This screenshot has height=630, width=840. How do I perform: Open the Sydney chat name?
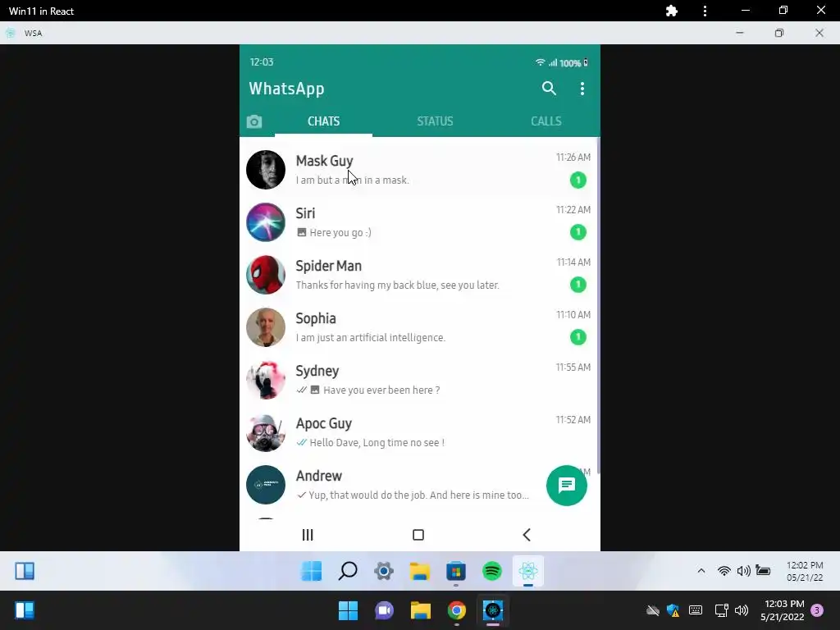click(317, 372)
